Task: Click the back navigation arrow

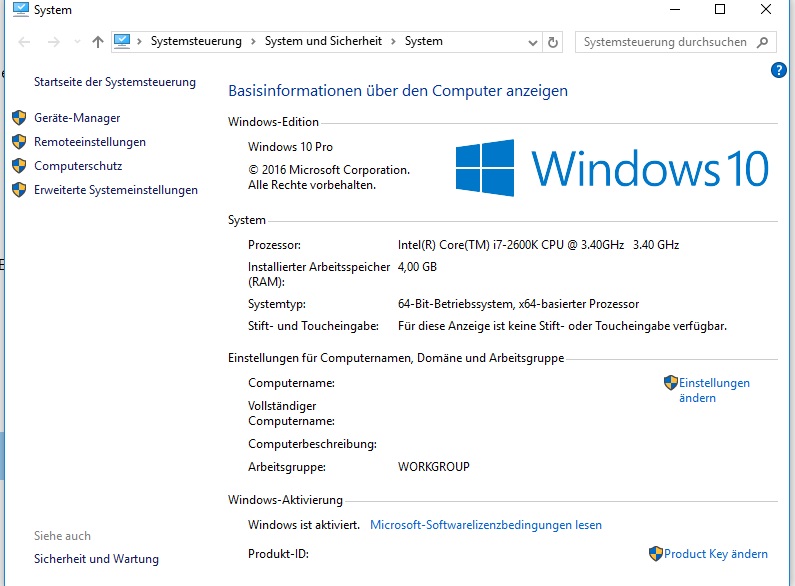Action: point(24,42)
